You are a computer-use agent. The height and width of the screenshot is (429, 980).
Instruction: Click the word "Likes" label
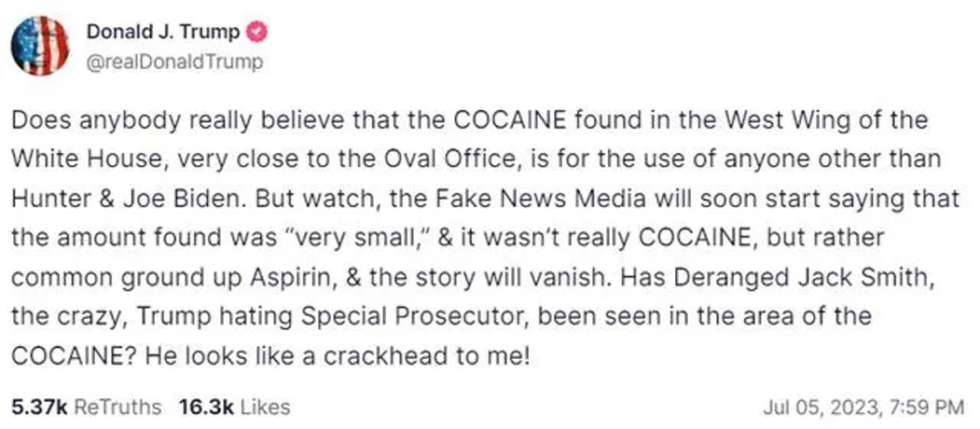(266, 408)
